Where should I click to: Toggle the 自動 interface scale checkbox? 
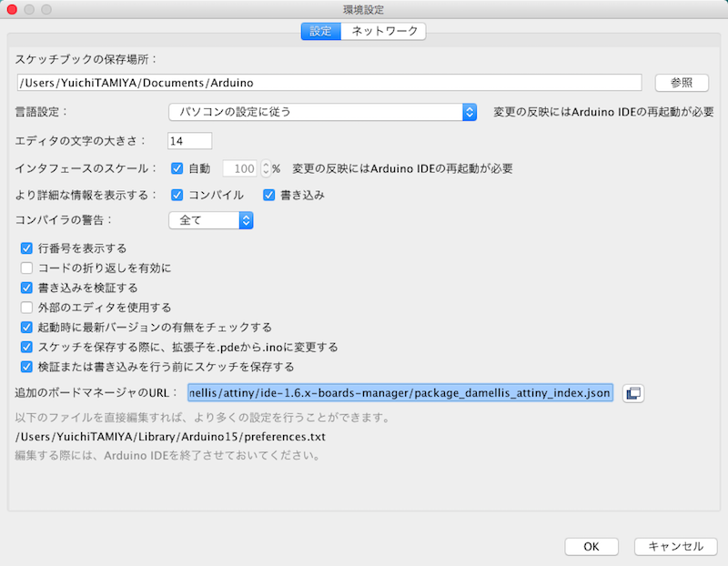177,168
